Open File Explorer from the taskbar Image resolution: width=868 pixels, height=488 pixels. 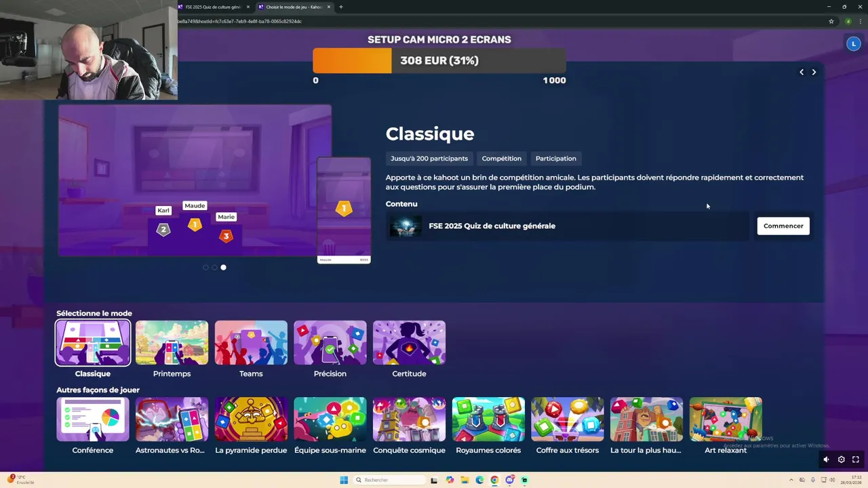pos(465,480)
